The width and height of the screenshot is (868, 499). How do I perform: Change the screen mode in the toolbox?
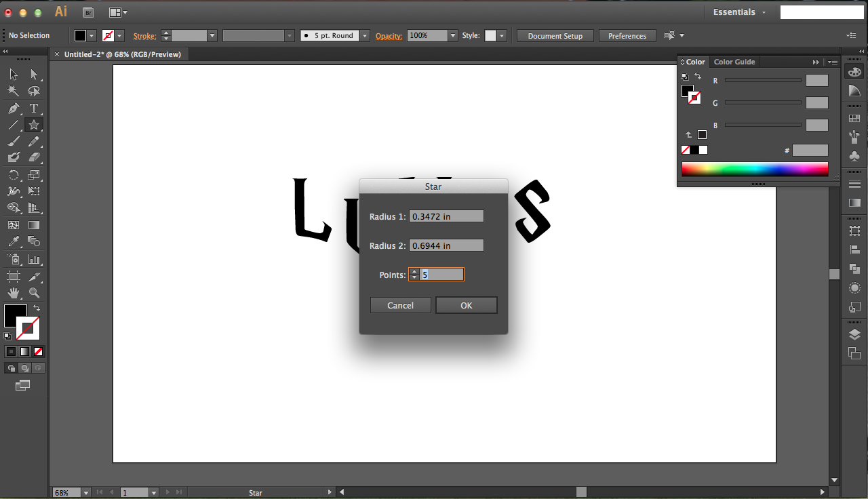(23, 385)
